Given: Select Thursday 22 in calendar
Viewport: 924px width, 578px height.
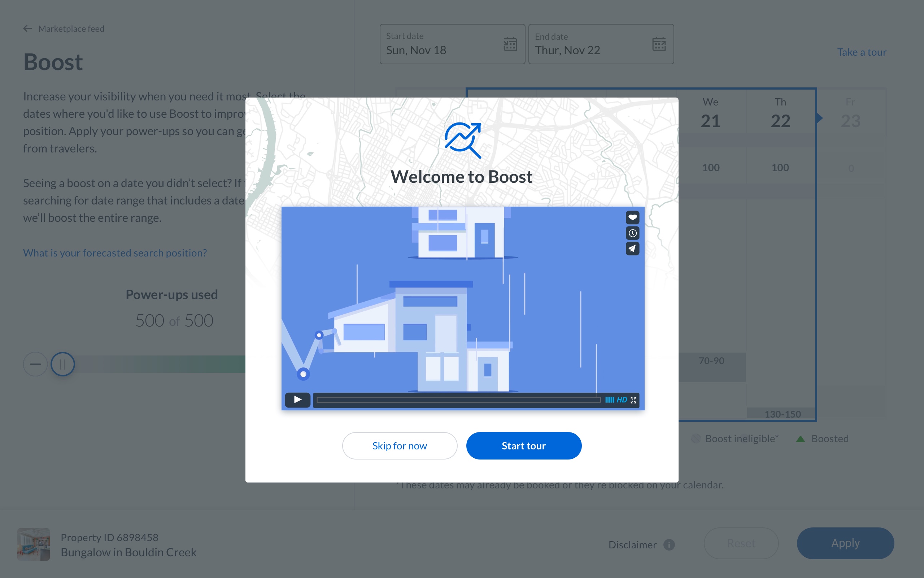Looking at the screenshot, I should tap(780, 113).
